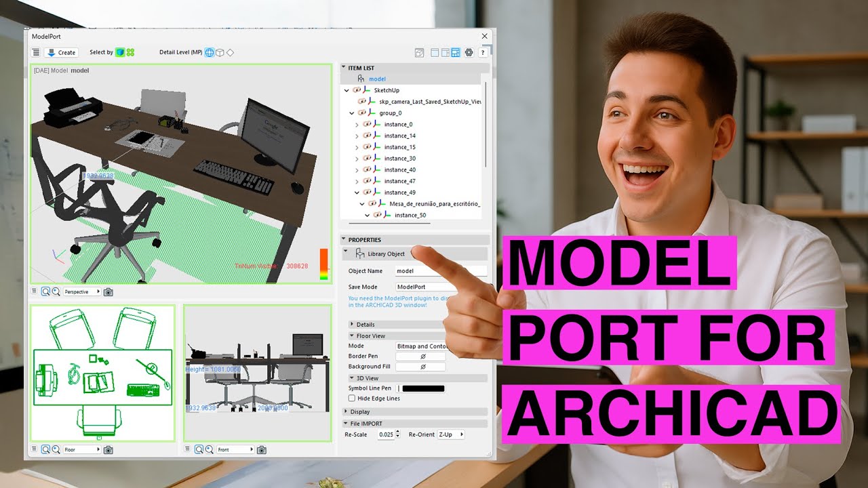Toggle visibility eye of instance_0

(367, 125)
